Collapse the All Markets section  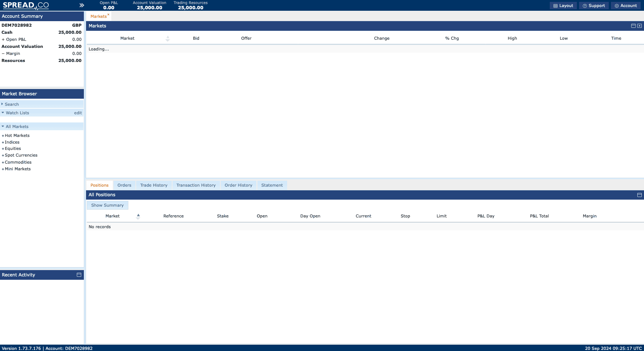tap(42, 127)
